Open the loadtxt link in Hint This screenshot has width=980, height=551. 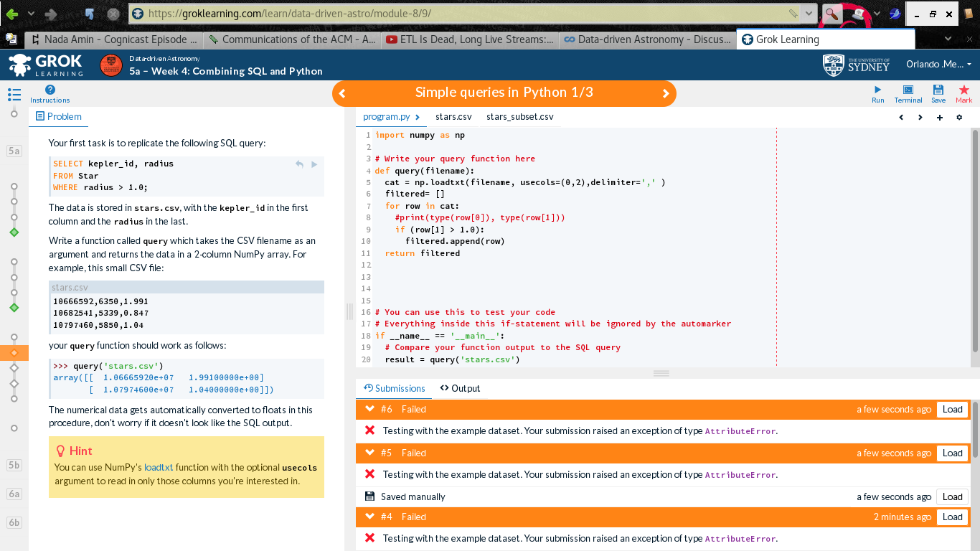point(159,467)
